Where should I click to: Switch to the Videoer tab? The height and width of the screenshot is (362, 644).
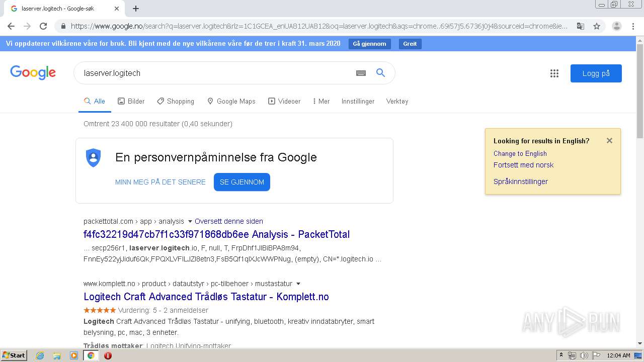pyautogui.click(x=284, y=101)
